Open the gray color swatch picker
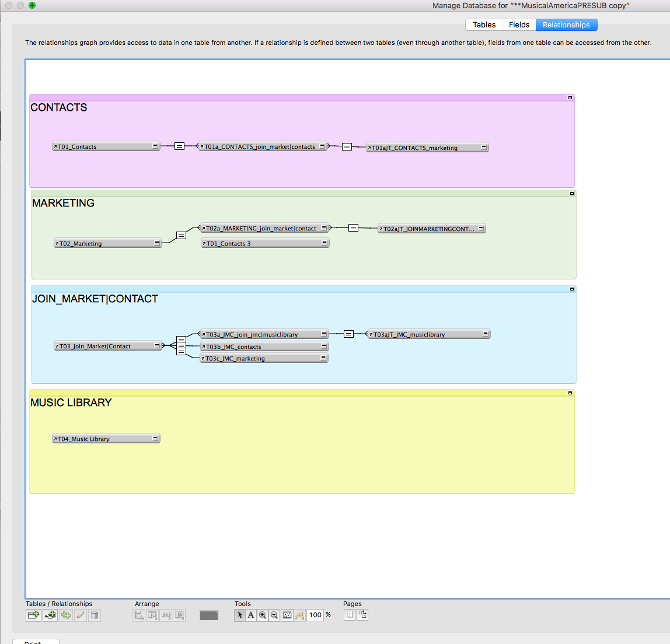The height and width of the screenshot is (644, 670). point(209,615)
